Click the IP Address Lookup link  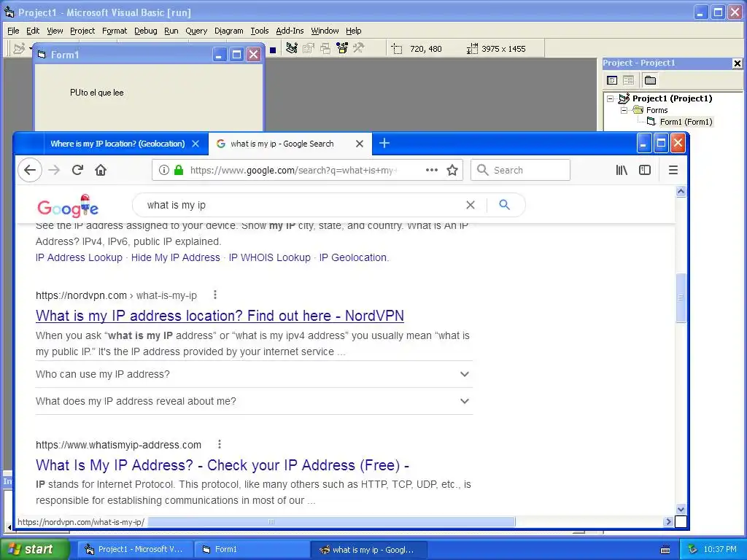(79, 257)
